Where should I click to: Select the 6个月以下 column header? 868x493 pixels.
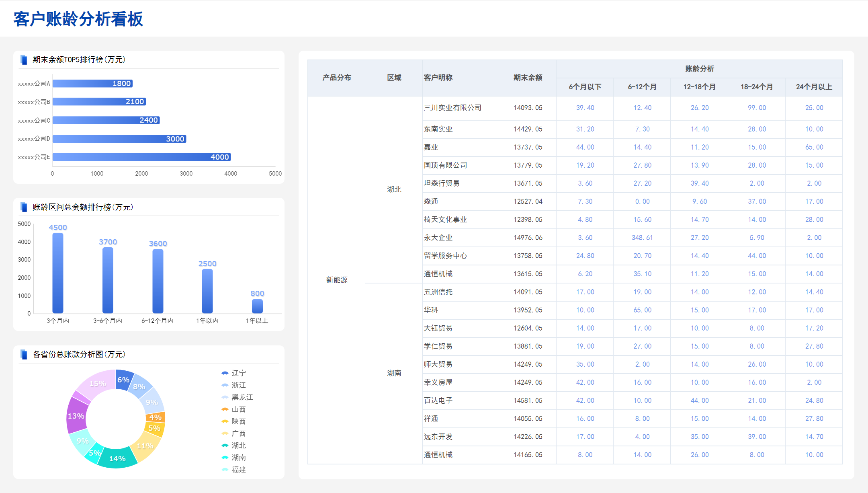point(585,87)
